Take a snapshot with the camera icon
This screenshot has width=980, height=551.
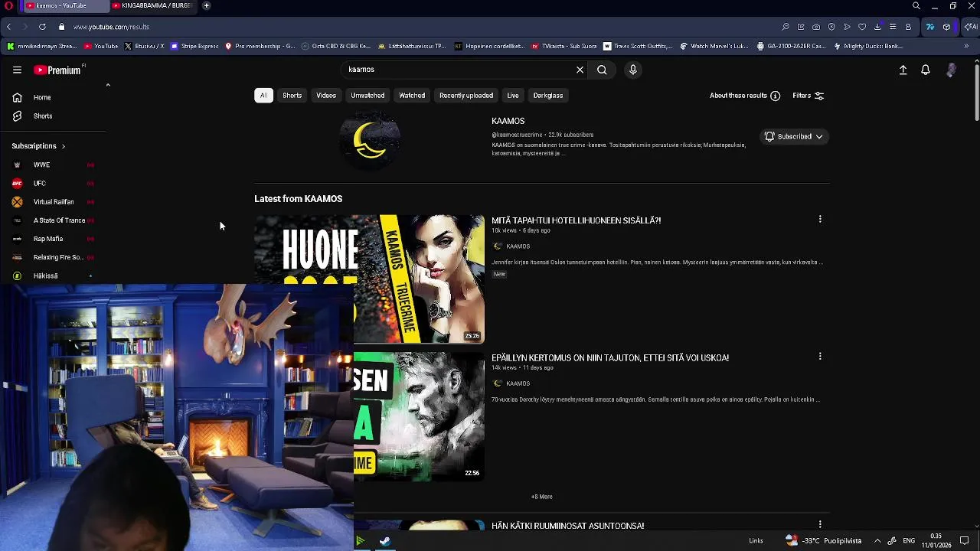pos(816,27)
